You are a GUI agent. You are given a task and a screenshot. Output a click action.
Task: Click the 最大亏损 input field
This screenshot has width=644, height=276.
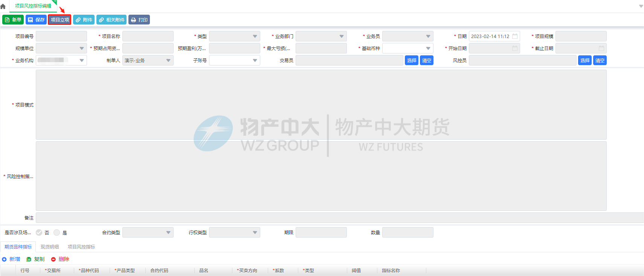[321, 48]
